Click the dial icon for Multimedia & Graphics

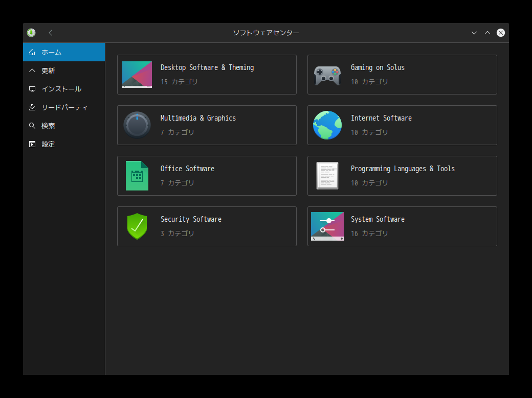click(137, 125)
